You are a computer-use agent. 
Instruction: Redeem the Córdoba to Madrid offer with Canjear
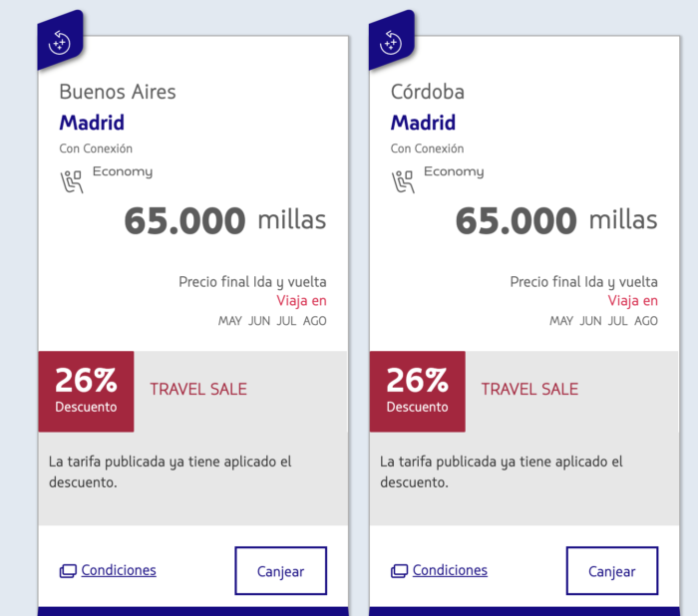(612, 570)
